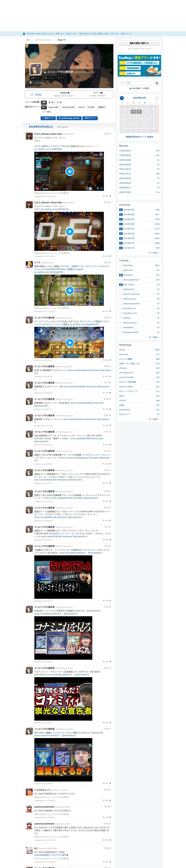Open the 運営見てるか YouTube thumbnail

pos(63,760)
